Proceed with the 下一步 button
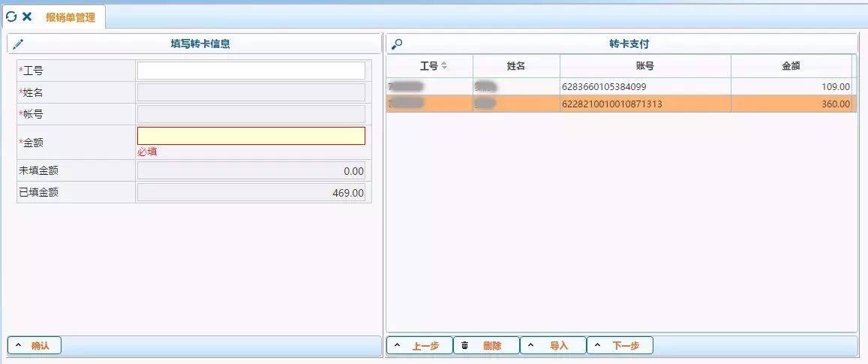This screenshot has height=364, width=868. tap(620, 345)
